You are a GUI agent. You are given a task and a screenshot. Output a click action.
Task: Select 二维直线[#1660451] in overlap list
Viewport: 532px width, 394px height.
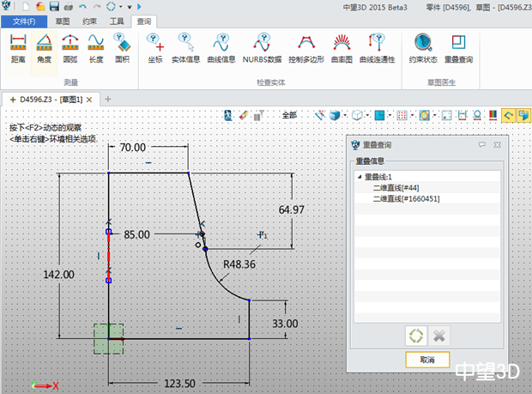[x=406, y=198]
